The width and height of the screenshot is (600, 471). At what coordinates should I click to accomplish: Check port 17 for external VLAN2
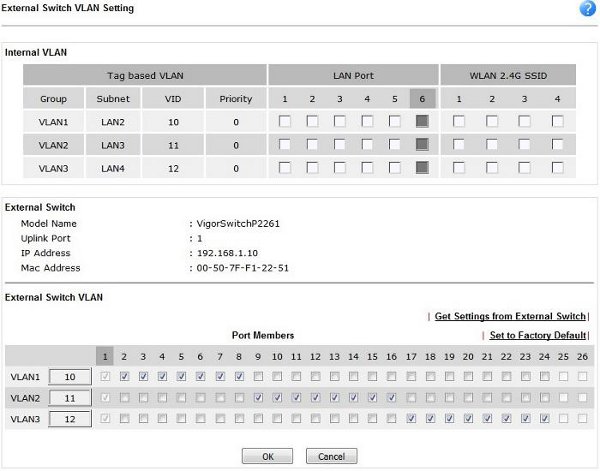(x=411, y=398)
